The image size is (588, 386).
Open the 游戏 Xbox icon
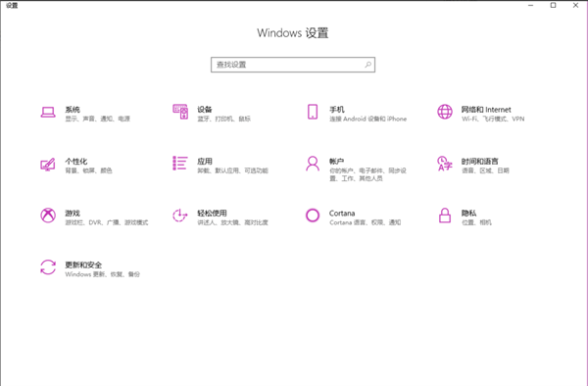point(48,216)
